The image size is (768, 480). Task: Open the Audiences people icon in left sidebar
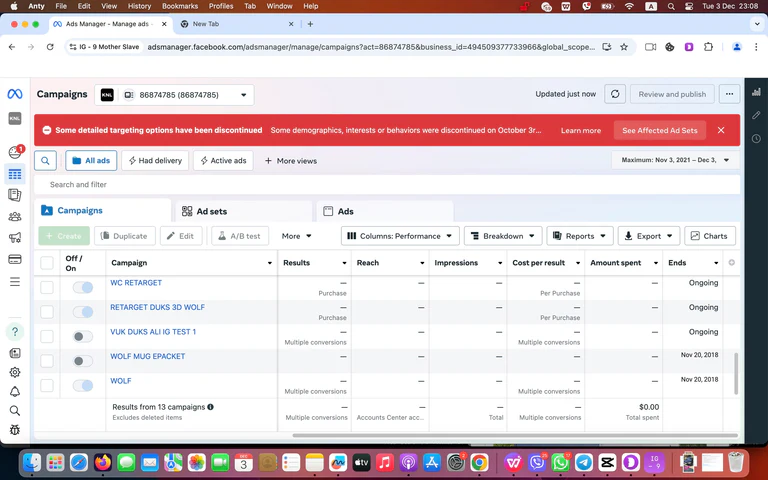[x=15, y=216]
